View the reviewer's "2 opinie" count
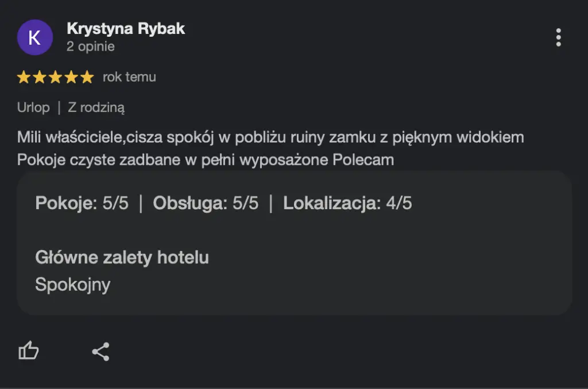 click(90, 47)
